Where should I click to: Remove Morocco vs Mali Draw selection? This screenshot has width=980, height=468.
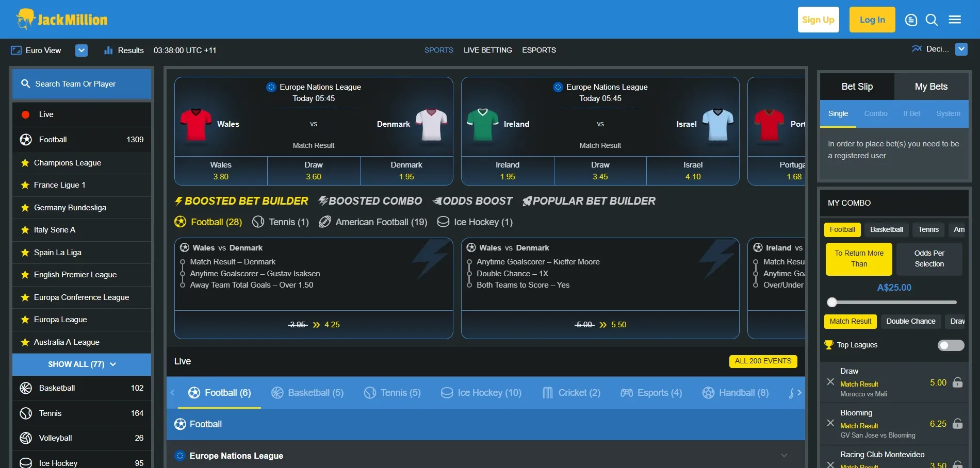pyautogui.click(x=830, y=382)
